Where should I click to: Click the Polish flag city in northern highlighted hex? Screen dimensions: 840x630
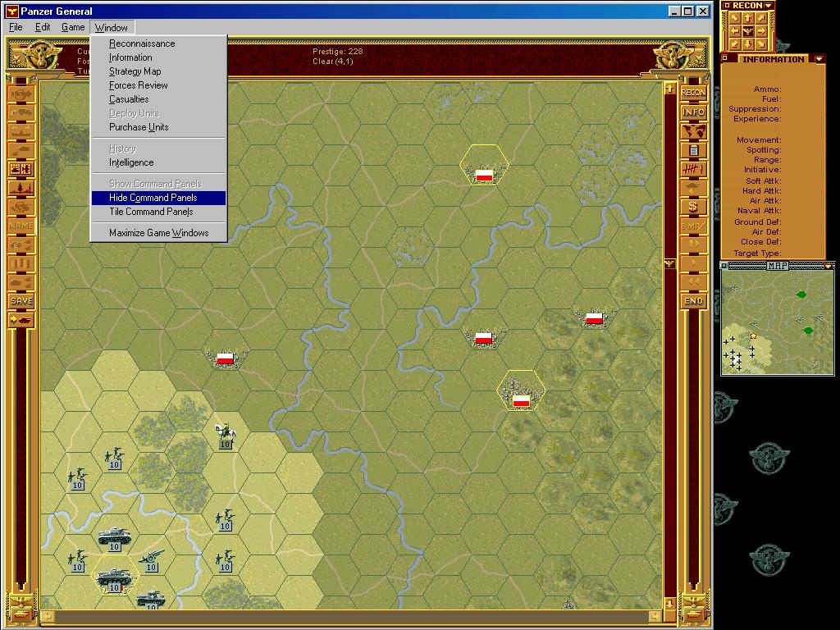[484, 175]
